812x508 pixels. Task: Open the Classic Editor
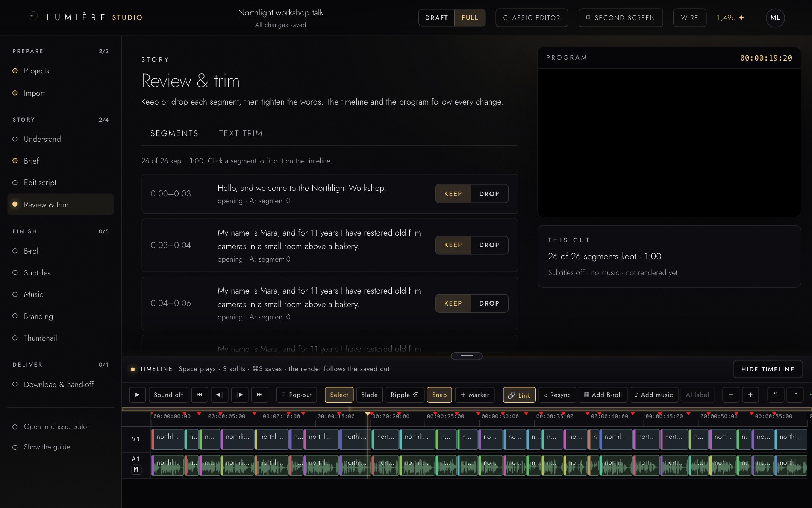(x=532, y=18)
